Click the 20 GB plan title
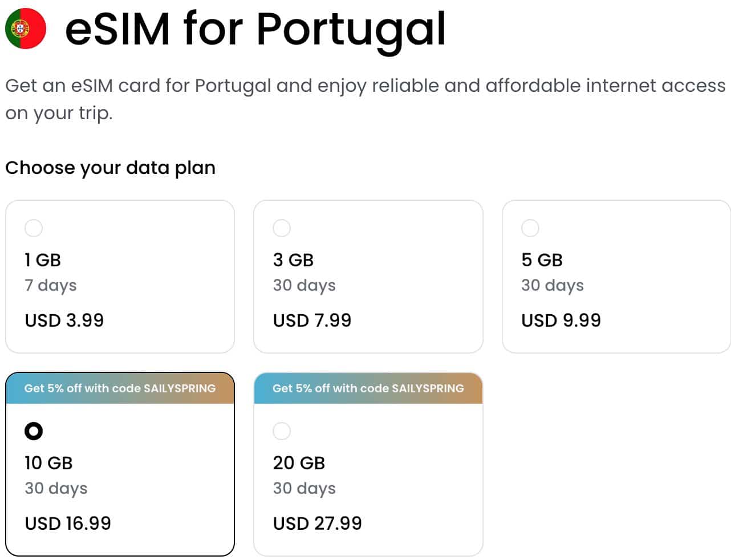731x560 pixels. 299,463
